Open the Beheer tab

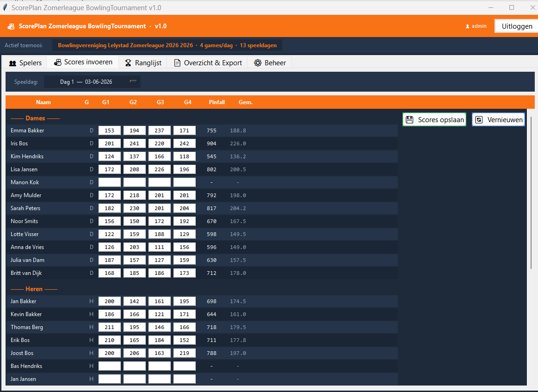pos(270,63)
